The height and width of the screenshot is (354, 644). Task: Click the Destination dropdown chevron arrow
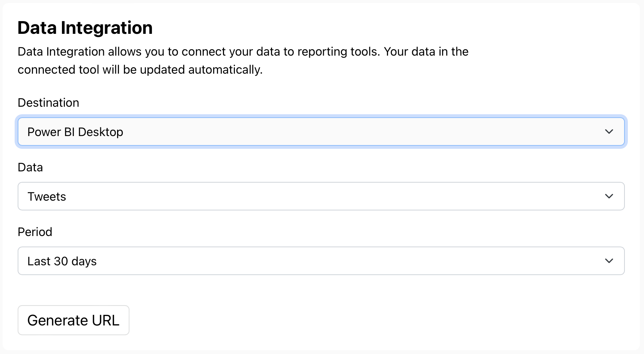click(609, 132)
